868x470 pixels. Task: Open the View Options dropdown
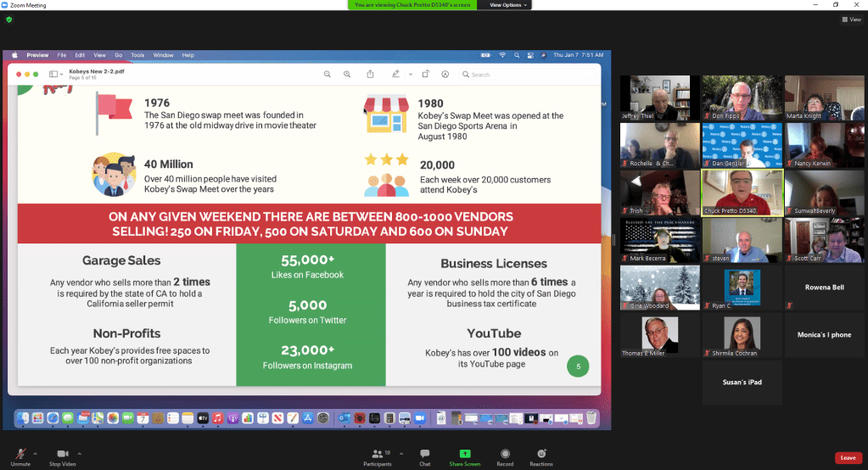tap(508, 5)
